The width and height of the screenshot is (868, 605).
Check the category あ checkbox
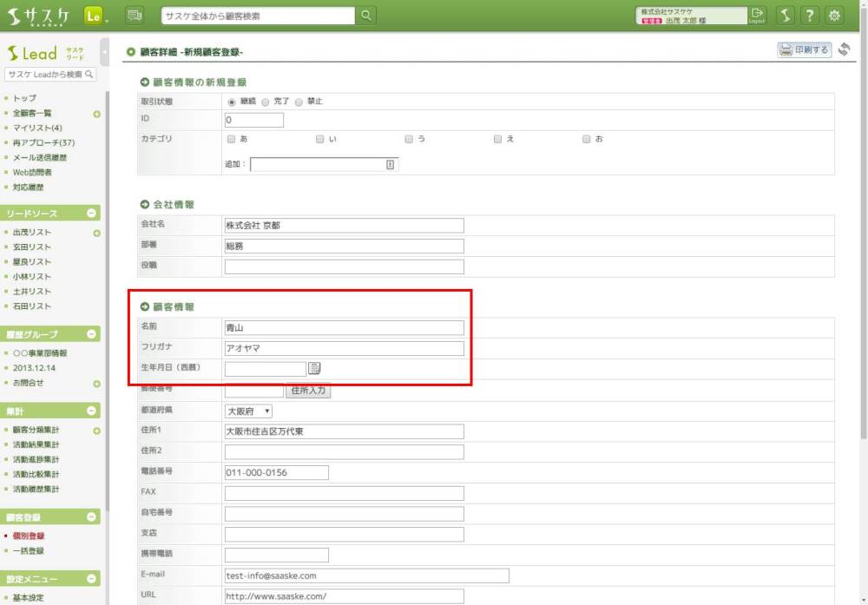[231, 139]
